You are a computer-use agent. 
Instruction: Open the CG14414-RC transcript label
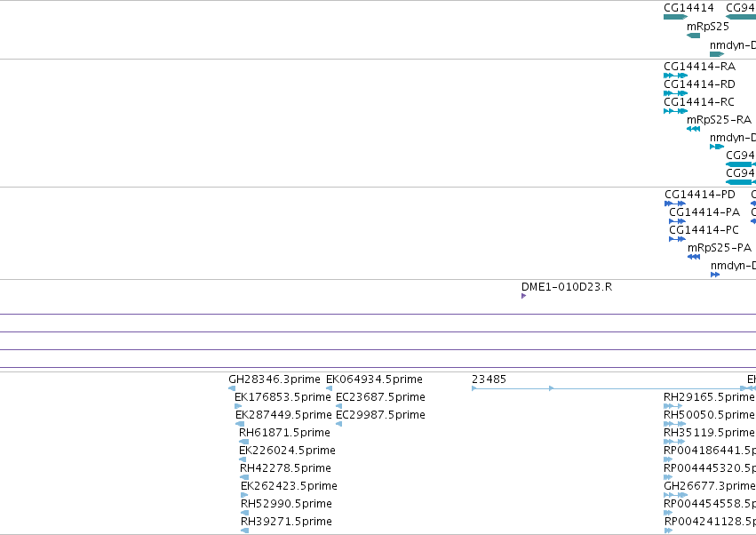pyautogui.click(x=699, y=102)
